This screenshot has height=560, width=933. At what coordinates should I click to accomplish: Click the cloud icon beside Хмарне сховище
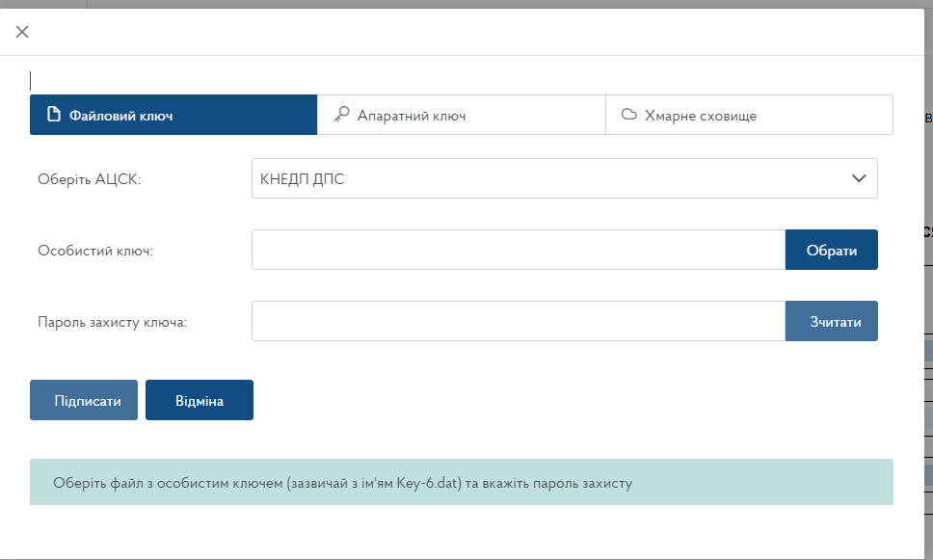pyautogui.click(x=628, y=115)
